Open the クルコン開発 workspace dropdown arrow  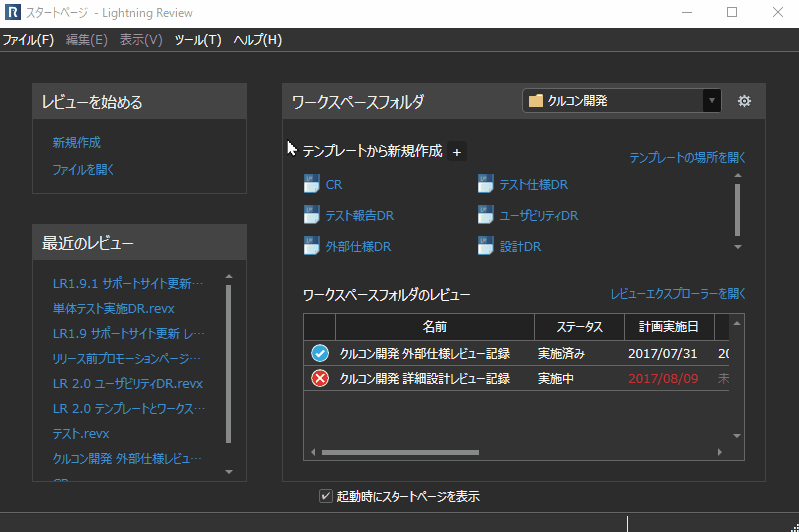pyautogui.click(x=711, y=100)
